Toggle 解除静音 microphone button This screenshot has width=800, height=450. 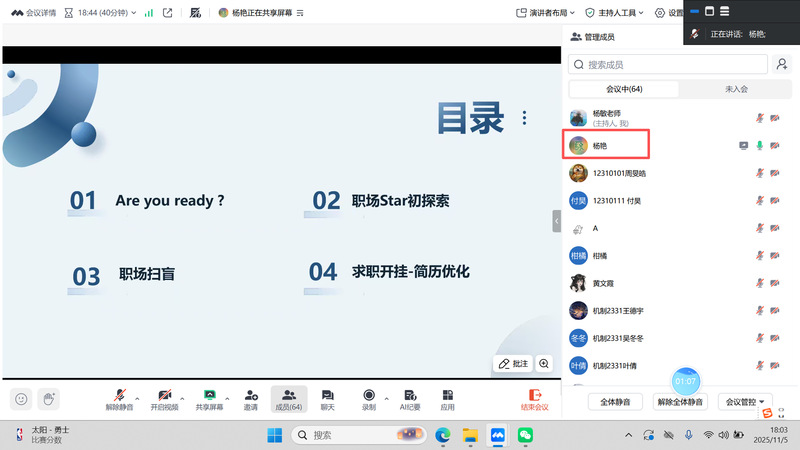point(119,399)
